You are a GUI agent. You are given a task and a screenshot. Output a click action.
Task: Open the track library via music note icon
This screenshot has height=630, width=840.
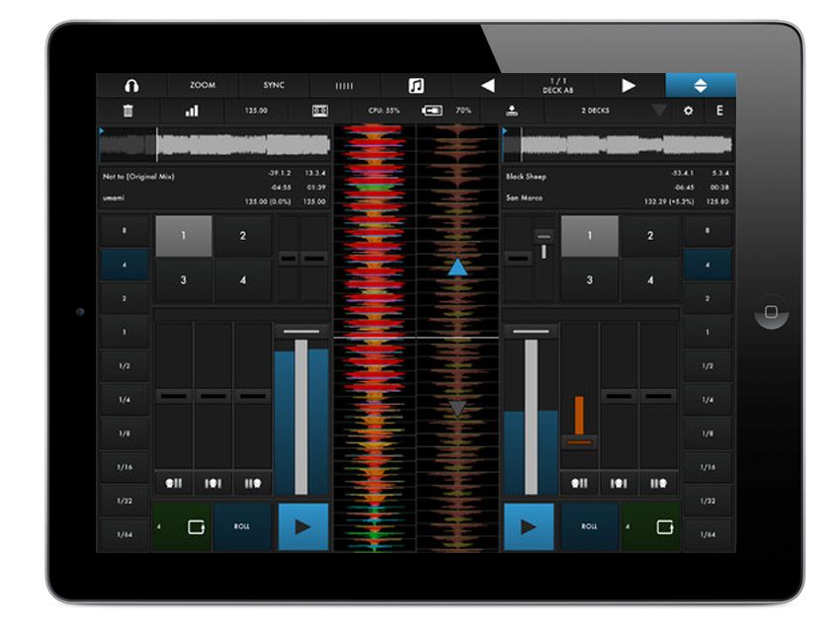click(414, 85)
